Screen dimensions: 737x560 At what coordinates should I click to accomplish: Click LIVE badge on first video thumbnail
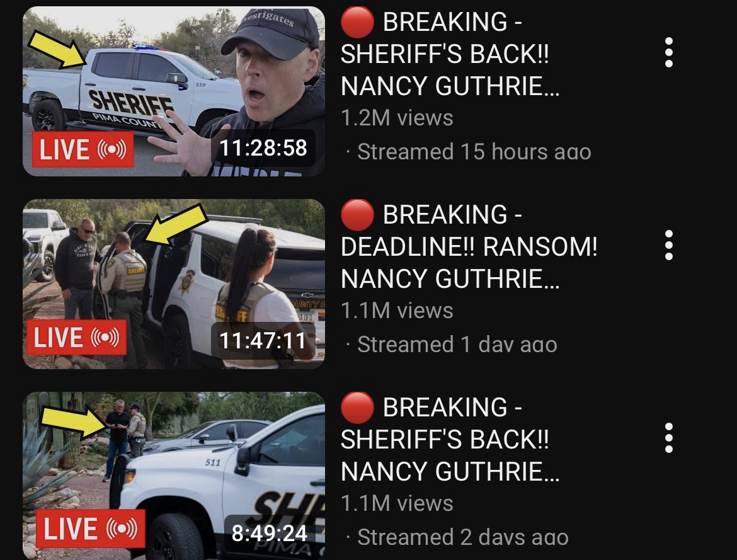click(83, 149)
